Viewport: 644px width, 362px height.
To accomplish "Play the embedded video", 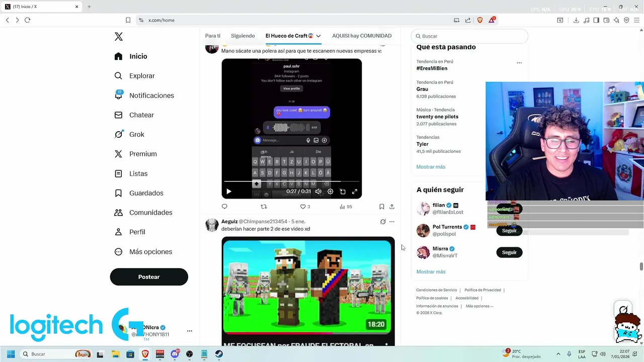I will coord(229,192).
